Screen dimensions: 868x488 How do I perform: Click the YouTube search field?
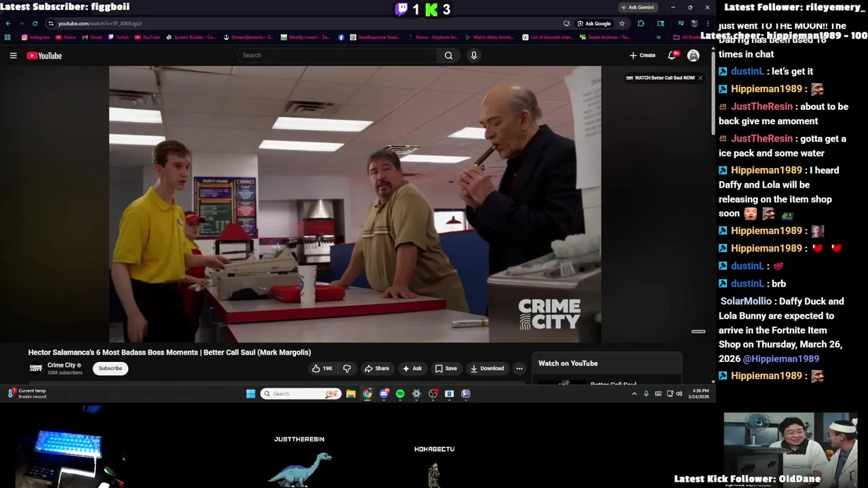click(337, 56)
